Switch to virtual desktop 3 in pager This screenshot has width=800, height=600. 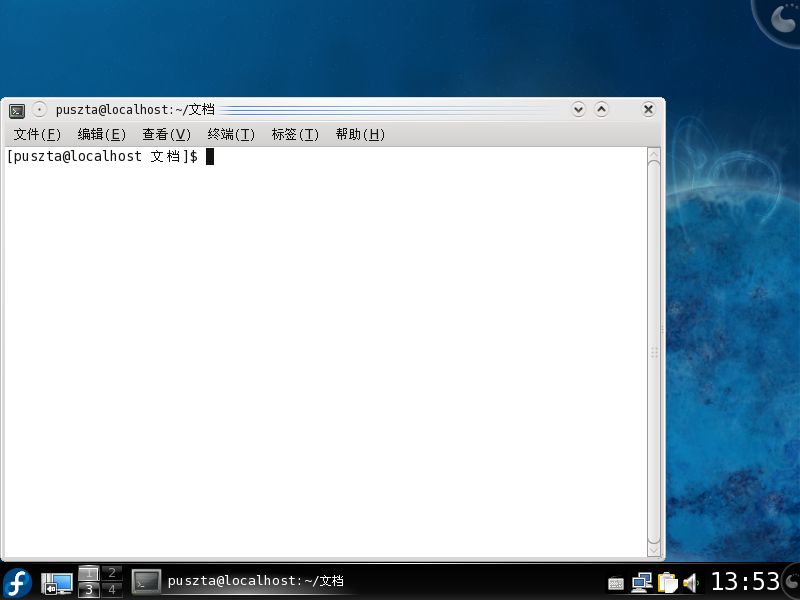click(89, 589)
